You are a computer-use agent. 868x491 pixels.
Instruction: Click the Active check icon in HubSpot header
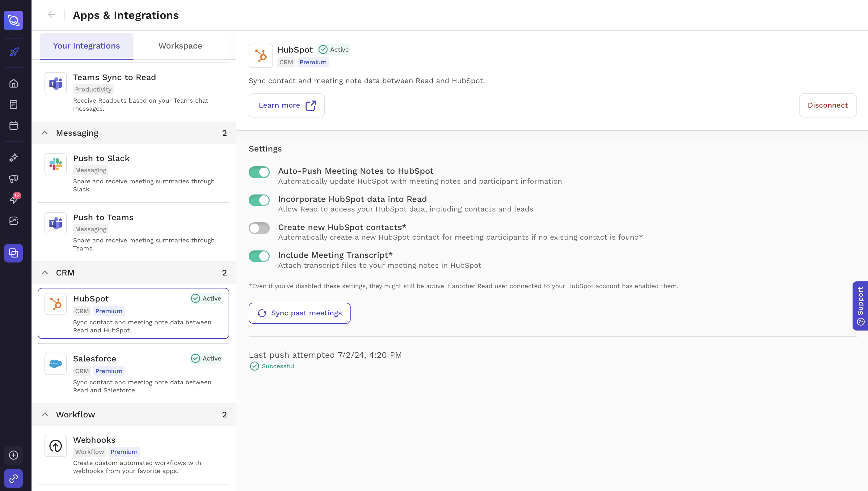tap(323, 49)
